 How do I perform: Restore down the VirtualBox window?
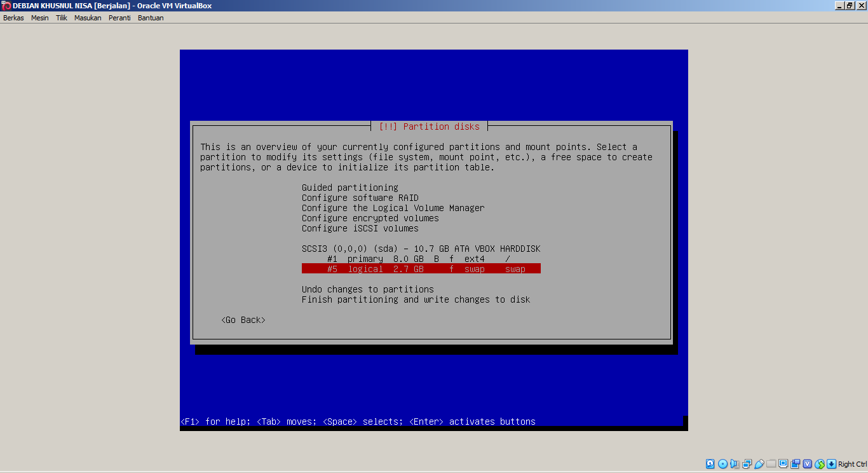pos(850,6)
